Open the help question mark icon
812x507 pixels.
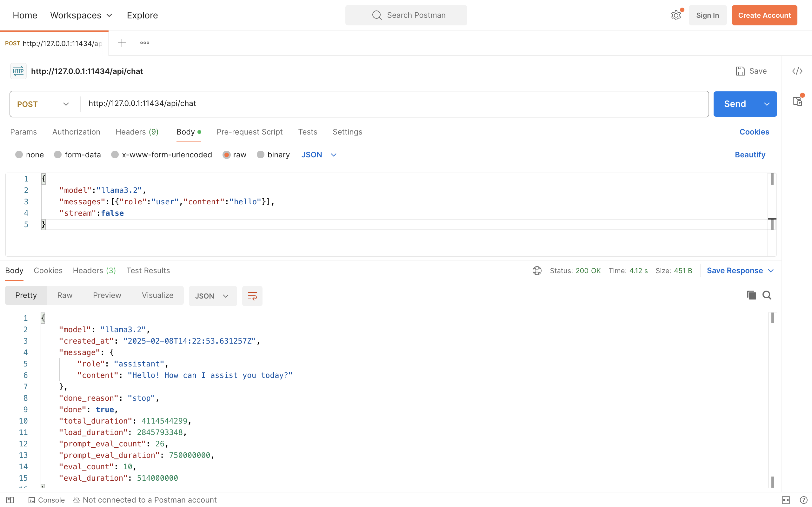tap(803, 500)
